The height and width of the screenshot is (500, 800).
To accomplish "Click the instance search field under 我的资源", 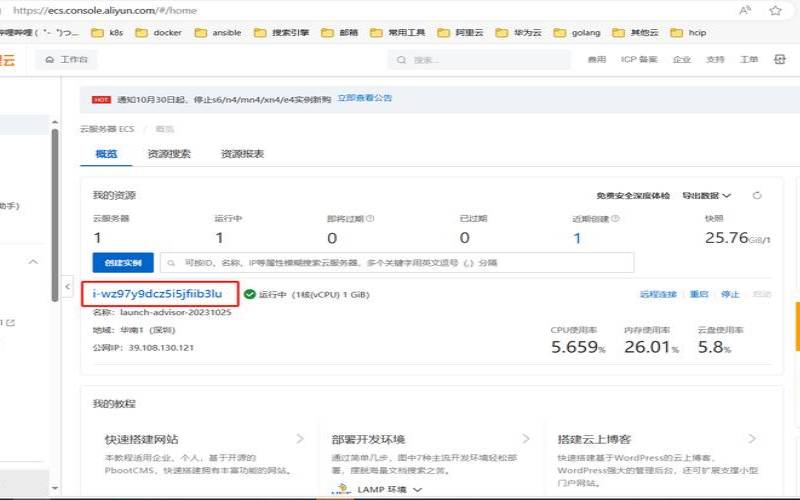I will click(x=397, y=263).
